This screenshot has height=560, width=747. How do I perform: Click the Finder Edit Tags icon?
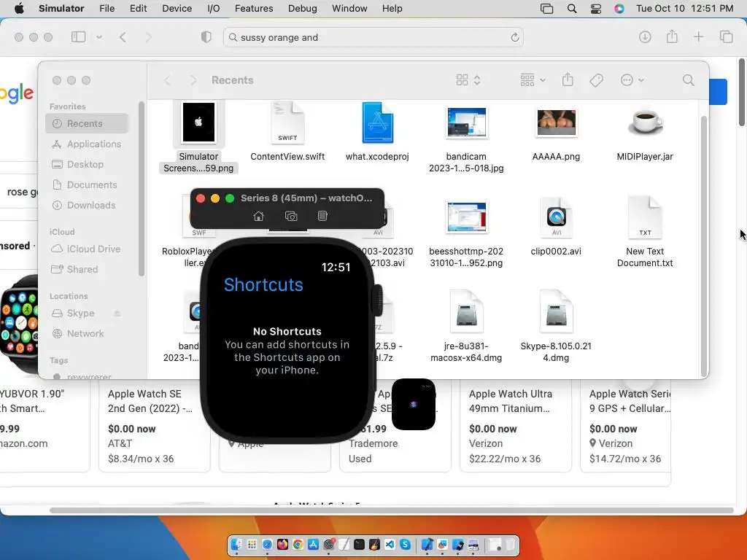click(x=596, y=80)
